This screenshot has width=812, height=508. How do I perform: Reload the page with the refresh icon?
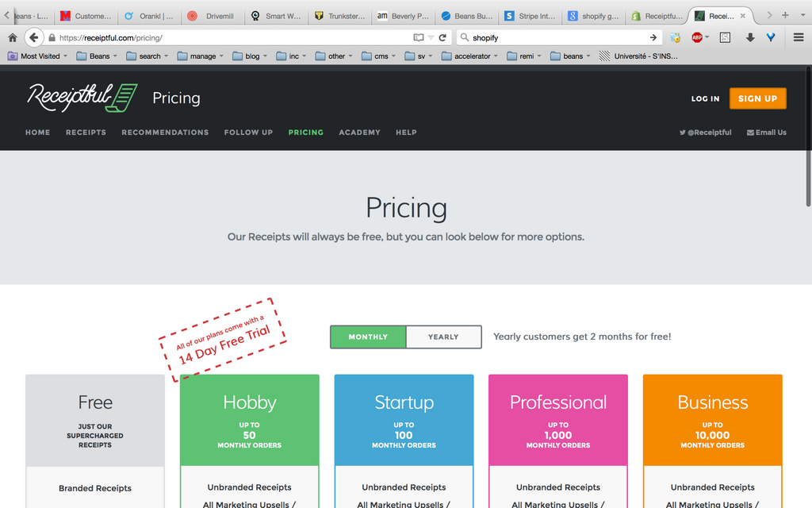tap(442, 37)
